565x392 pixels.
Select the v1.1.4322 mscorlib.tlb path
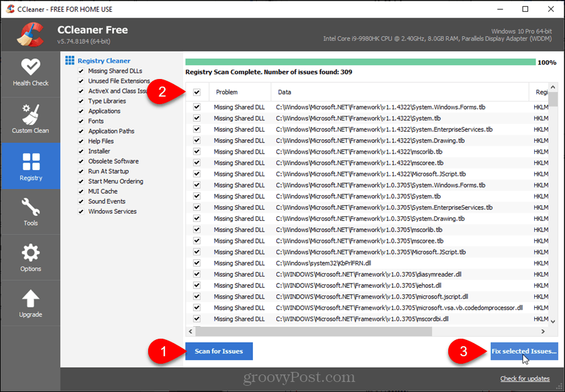[x=359, y=152]
